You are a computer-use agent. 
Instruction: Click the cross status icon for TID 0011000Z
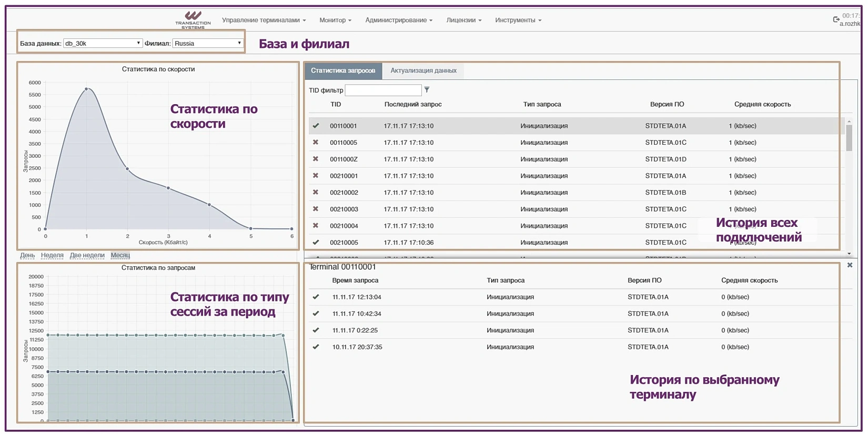(x=316, y=159)
